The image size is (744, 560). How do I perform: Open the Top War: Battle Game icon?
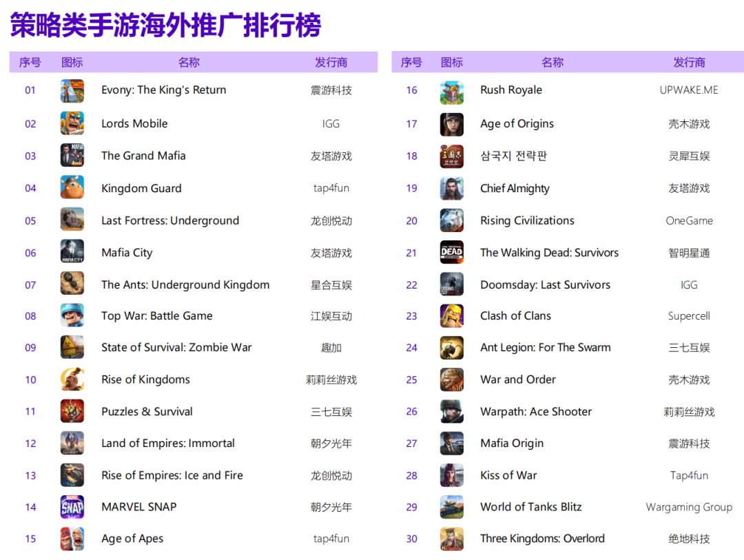point(72,315)
